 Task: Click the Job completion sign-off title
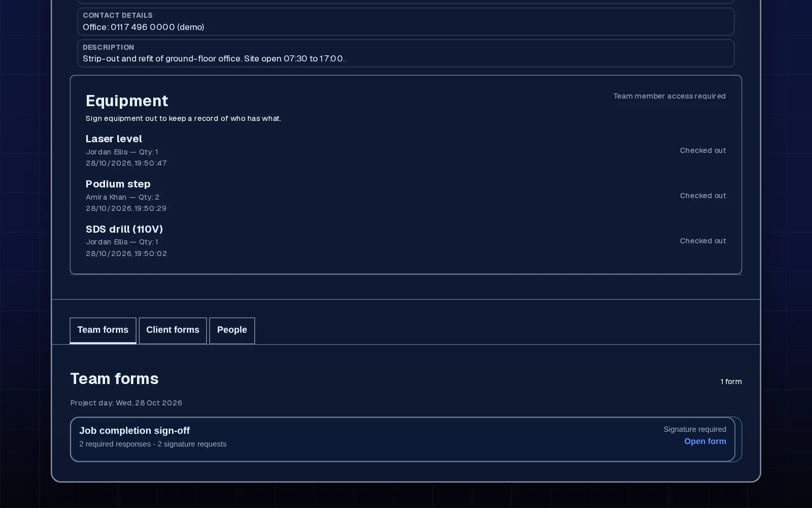click(134, 431)
